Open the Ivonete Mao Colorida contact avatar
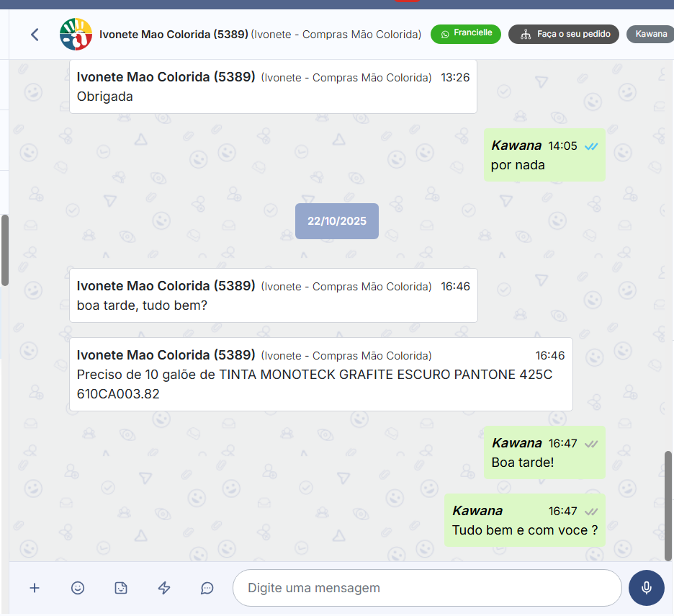This screenshot has width=674, height=616. (x=76, y=34)
